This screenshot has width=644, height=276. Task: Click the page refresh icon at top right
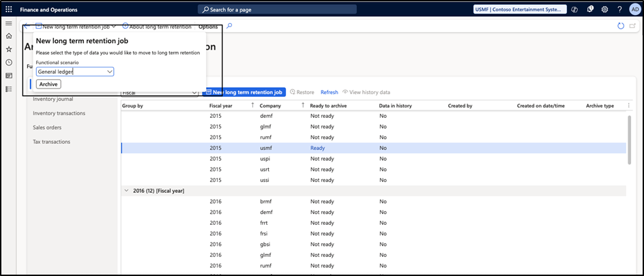620,26
